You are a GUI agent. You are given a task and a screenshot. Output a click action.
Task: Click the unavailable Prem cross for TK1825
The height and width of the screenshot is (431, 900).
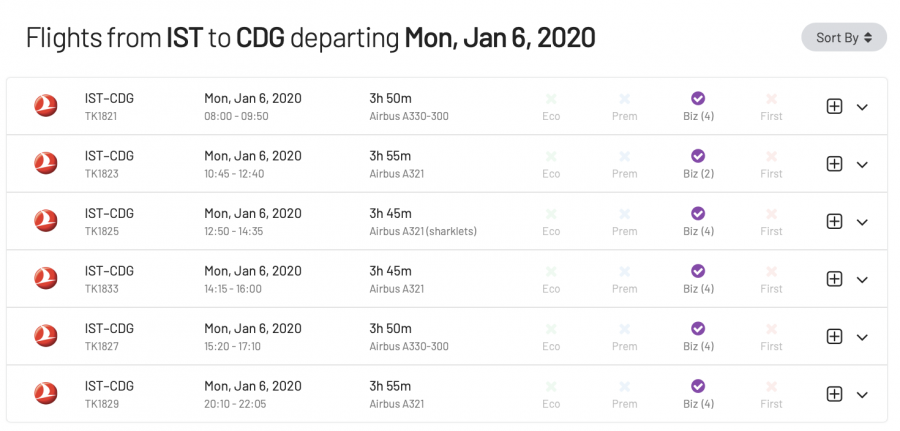point(624,214)
